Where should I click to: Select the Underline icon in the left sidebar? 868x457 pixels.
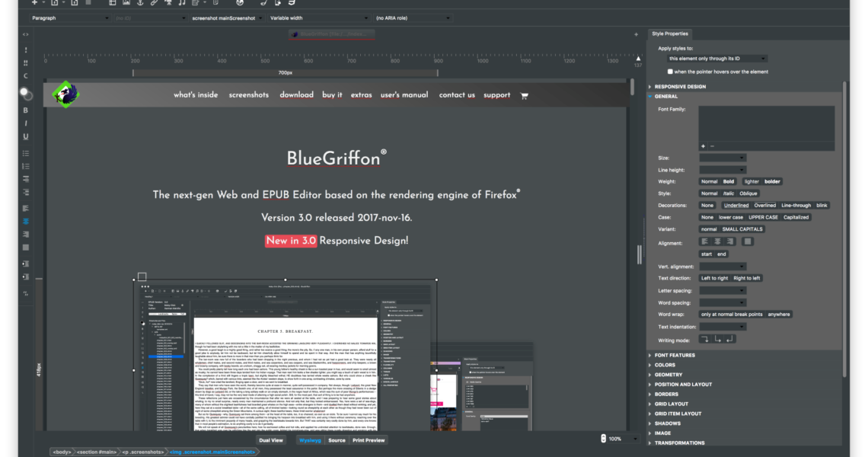click(x=24, y=136)
